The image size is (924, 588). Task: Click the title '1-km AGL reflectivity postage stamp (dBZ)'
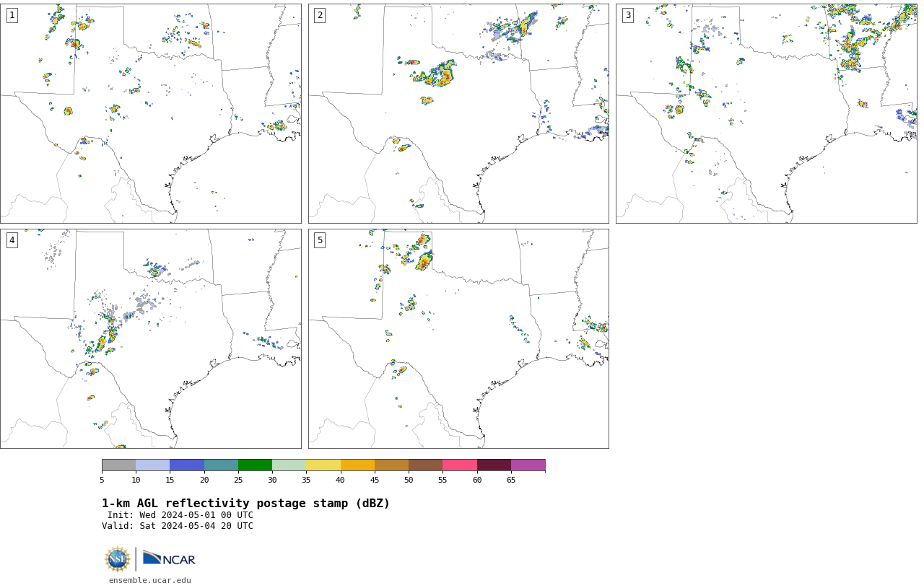(x=245, y=504)
